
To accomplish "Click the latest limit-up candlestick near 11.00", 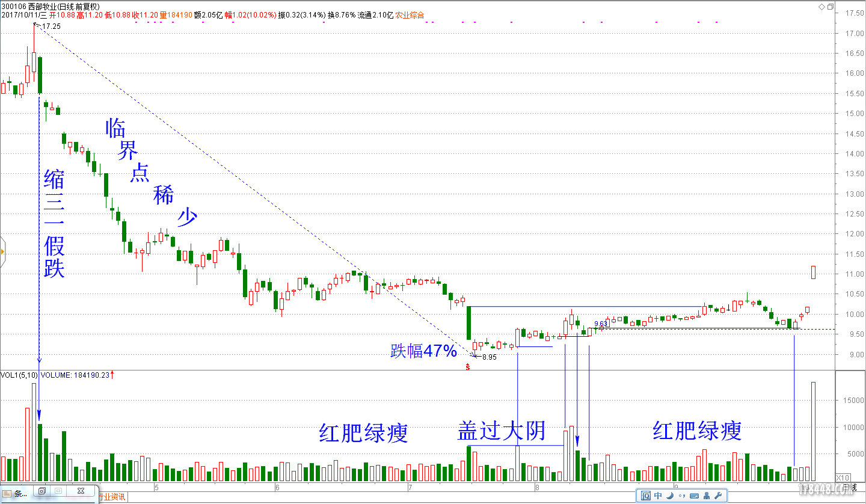I will (814, 272).
